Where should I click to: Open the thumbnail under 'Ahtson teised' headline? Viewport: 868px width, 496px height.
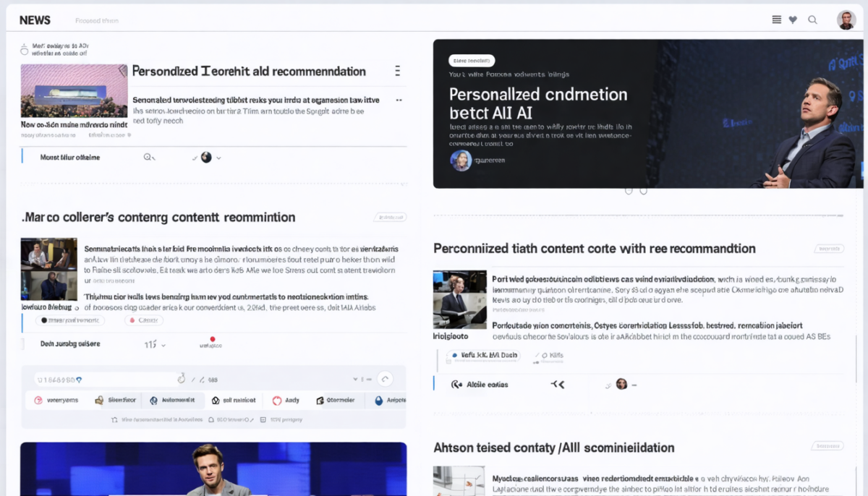click(x=459, y=481)
